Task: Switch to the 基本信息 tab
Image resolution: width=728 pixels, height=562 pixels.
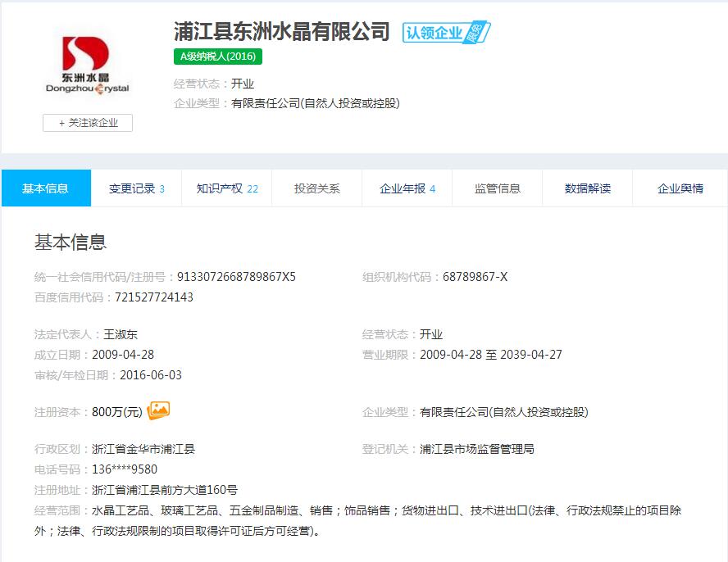Action: point(46,188)
